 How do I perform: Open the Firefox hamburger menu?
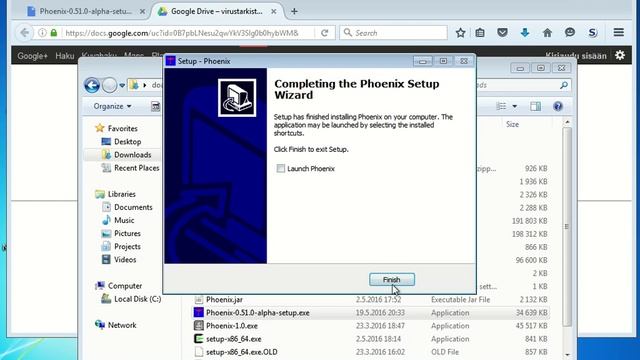pyautogui.click(x=619, y=32)
